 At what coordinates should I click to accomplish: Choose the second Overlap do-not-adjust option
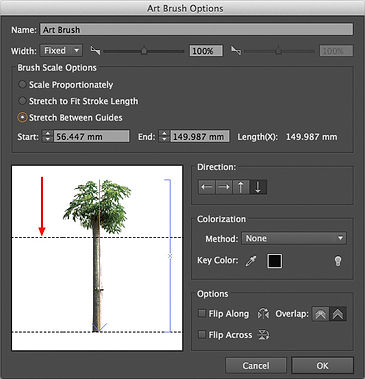338,314
